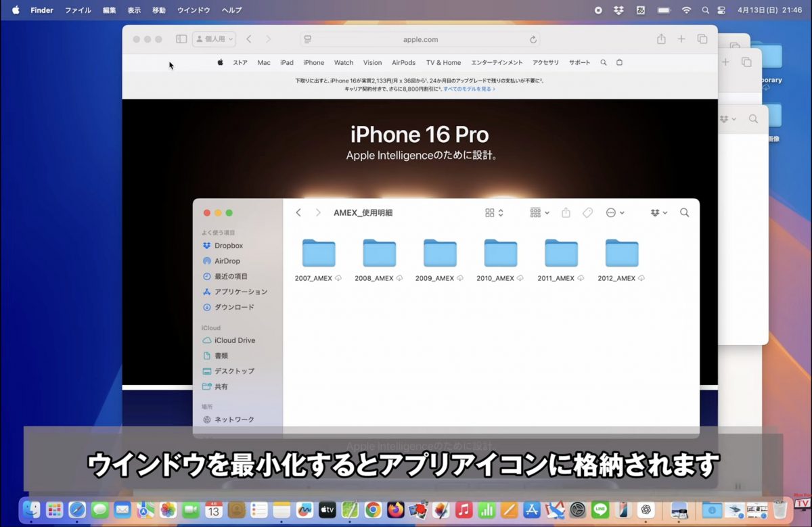Image resolution: width=812 pixels, height=527 pixels.
Task: Open Dropbox in the Finder sidebar
Action: [x=228, y=246]
